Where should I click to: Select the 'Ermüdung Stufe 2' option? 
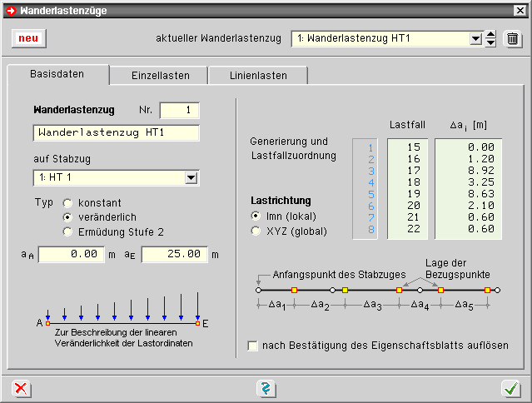click(67, 231)
